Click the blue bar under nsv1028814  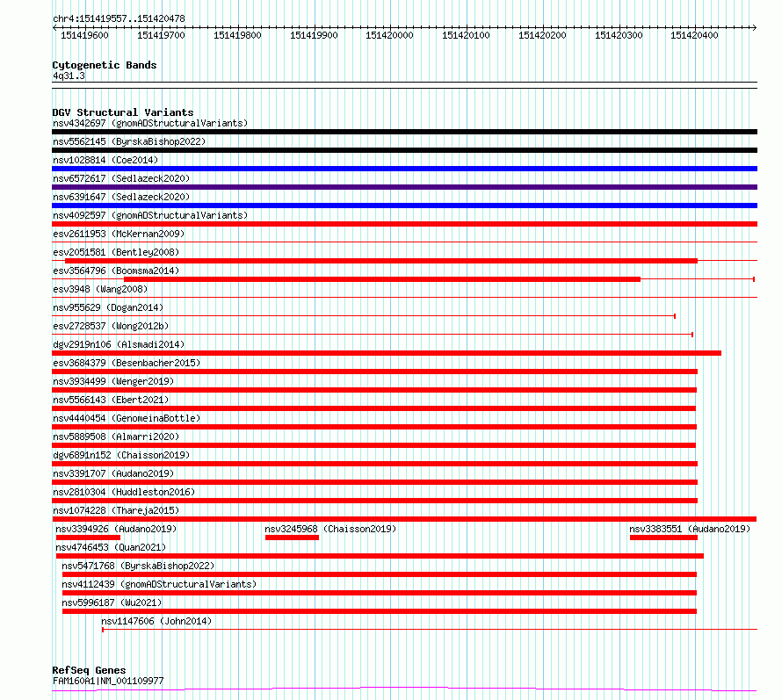click(x=404, y=169)
